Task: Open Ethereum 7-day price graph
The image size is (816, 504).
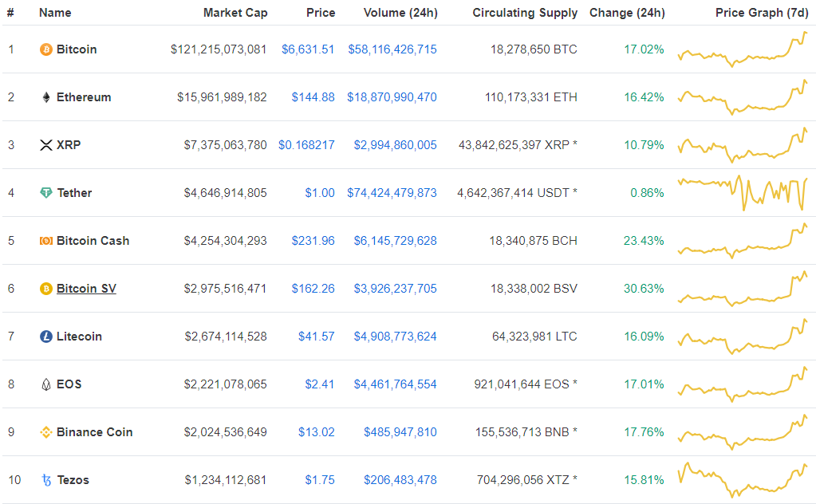Action: pos(743,97)
